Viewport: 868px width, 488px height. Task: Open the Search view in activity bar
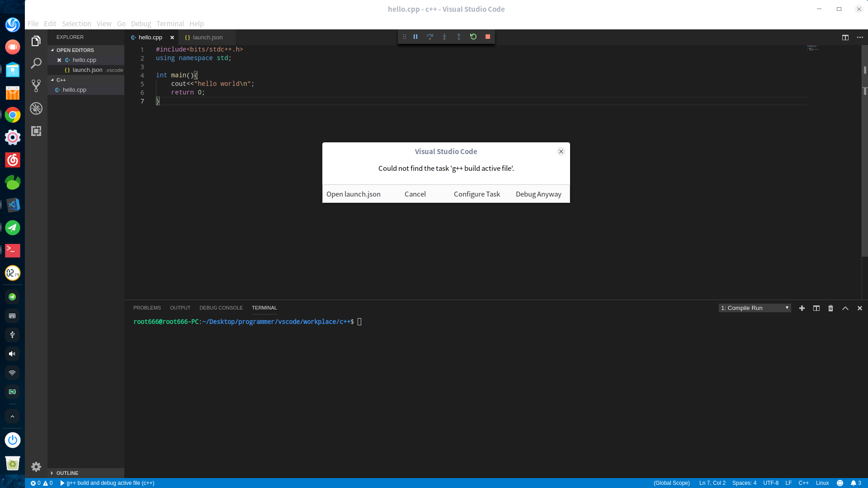(x=36, y=63)
